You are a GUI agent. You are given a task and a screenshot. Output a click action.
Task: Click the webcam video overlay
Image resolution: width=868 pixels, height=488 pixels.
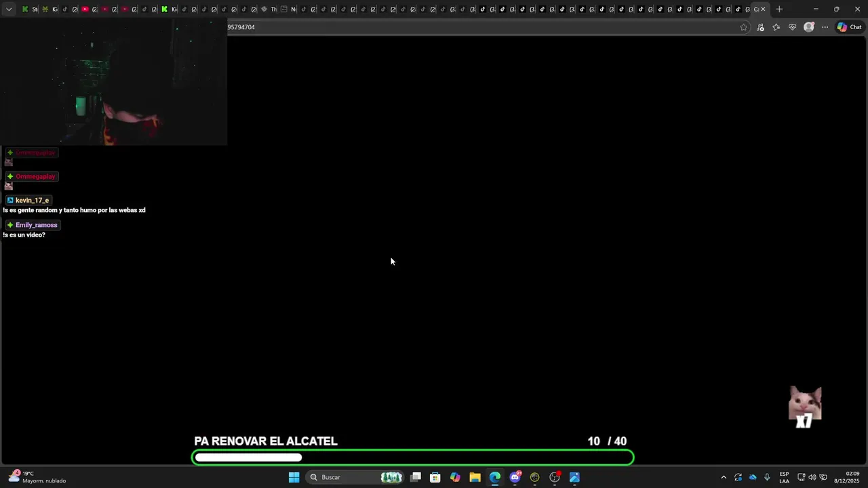(x=114, y=82)
